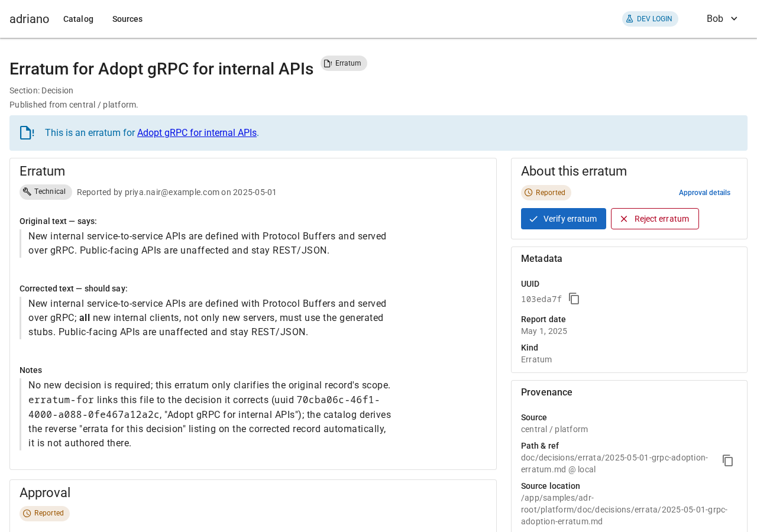Click the report date May 1, 2025

click(544, 331)
